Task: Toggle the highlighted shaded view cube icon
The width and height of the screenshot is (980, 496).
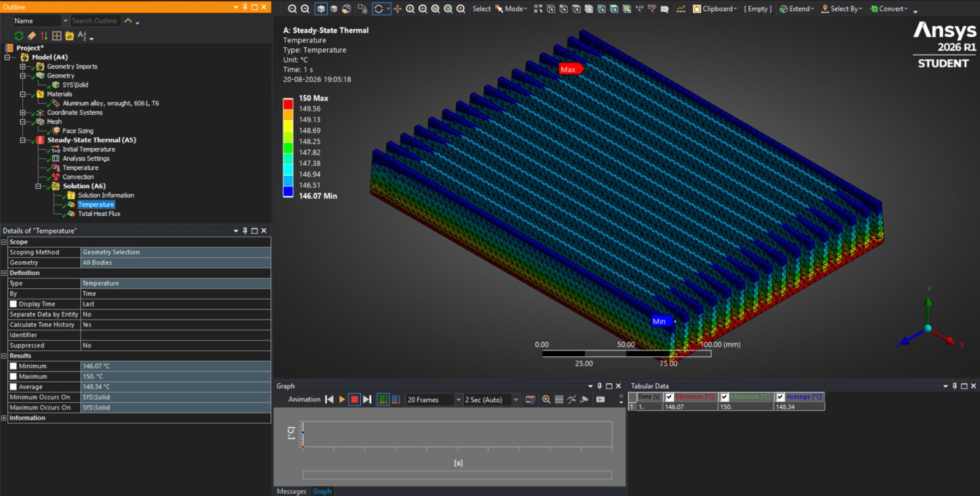Action: point(321,9)
